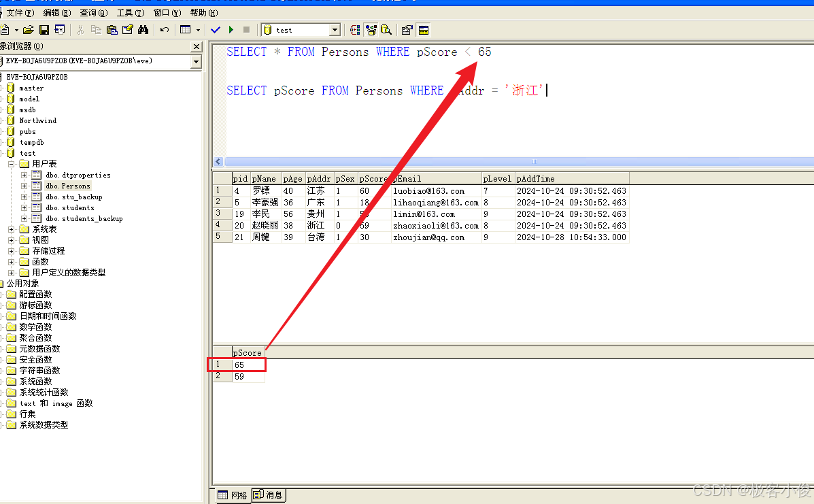Select the second result cell 59
Image resolution: width=814 pixels, height=504 pixels.
click(x=248, y=377)
